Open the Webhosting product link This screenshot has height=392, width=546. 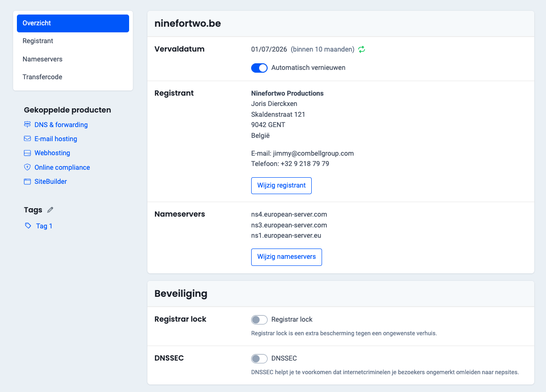pyautogui.click(x=52, y=153)
